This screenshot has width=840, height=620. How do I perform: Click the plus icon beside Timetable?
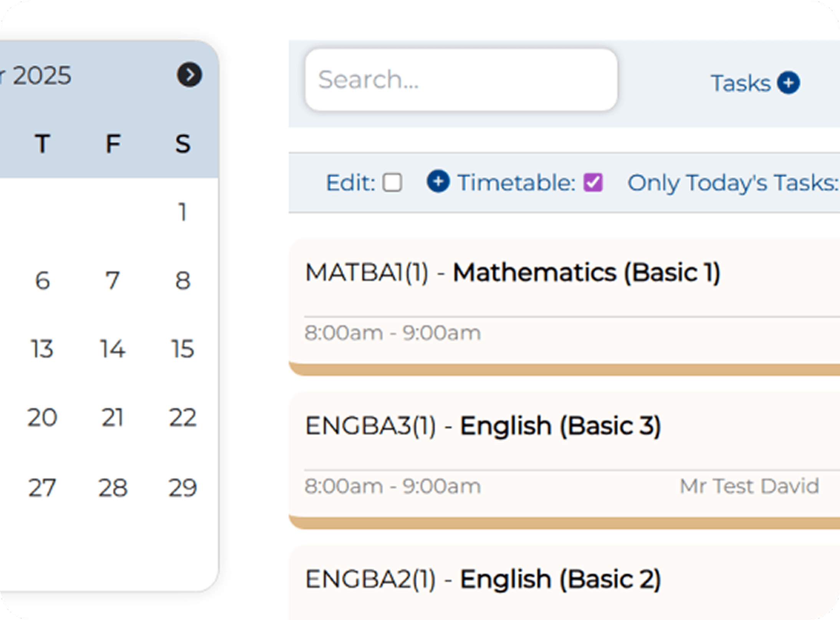pos(438,181)
